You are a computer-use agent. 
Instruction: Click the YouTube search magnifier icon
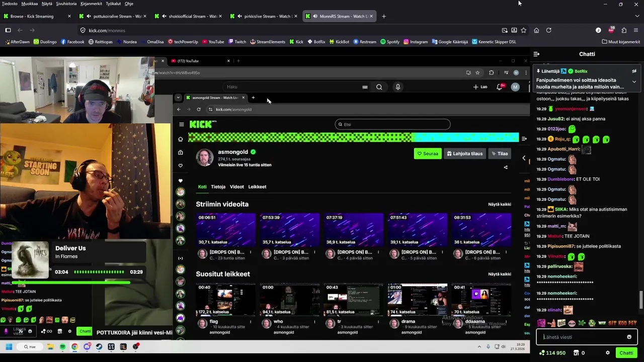[x=379, y=87]
